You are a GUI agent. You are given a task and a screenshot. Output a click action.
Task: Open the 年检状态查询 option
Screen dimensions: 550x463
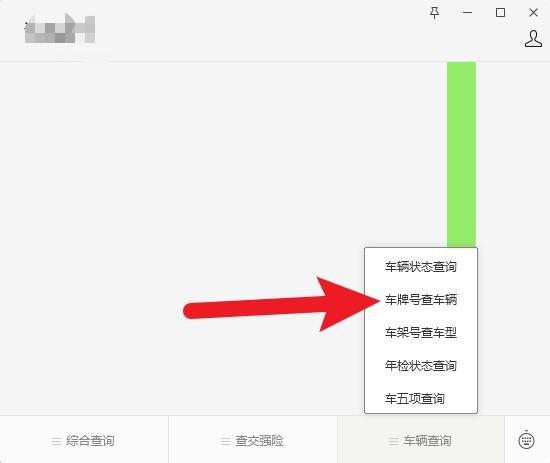[421, 365]
